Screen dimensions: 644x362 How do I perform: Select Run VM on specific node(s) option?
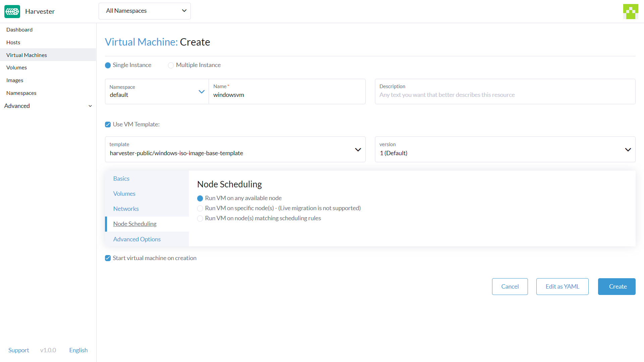pyautogui.click(x=200, y=208)
